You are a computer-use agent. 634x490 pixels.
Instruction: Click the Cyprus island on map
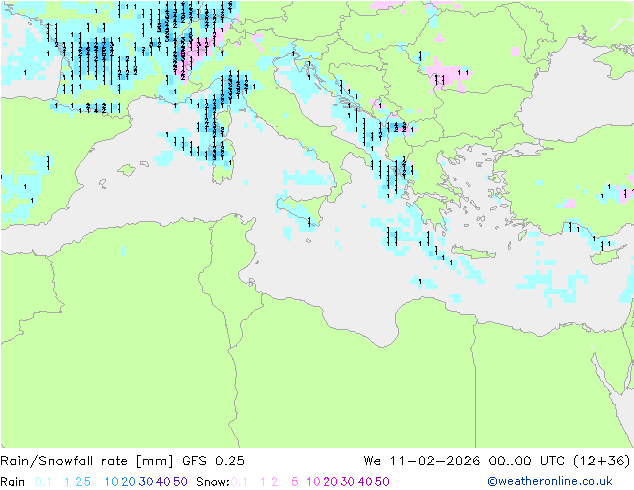[608, 255]
